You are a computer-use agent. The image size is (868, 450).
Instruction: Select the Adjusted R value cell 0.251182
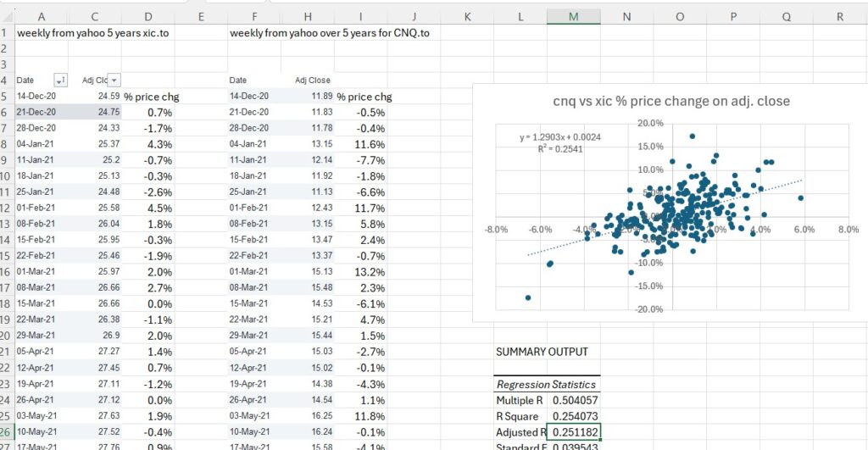(575, 431)
